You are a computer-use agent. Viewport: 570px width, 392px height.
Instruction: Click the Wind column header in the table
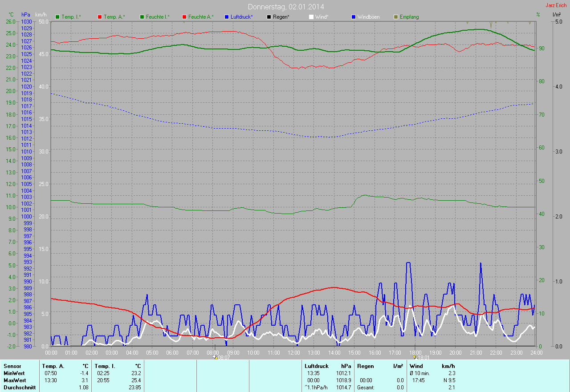[x=416, y=366]
